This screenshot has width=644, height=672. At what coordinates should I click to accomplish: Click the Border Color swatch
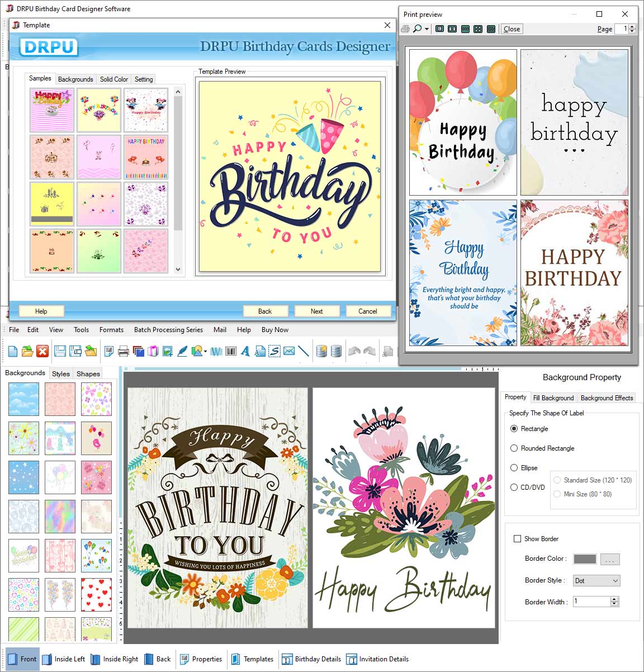click(x=584, y=559)
